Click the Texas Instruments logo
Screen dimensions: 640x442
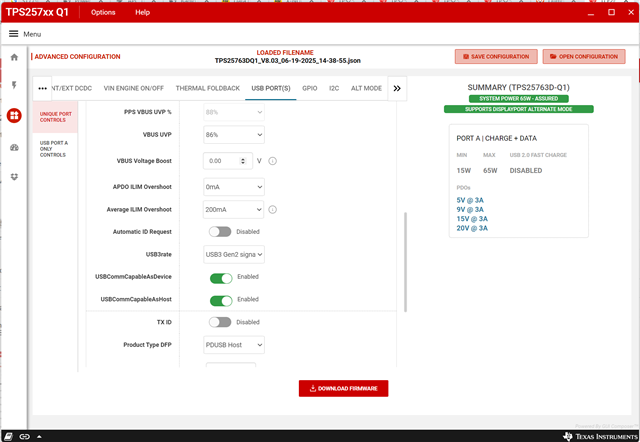pos(600,436)
